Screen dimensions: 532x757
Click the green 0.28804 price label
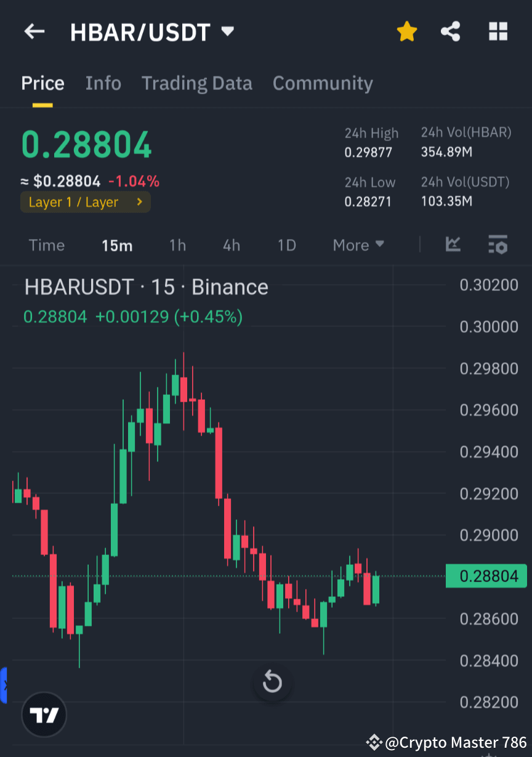pyautogui.click(x=486, y=576)
